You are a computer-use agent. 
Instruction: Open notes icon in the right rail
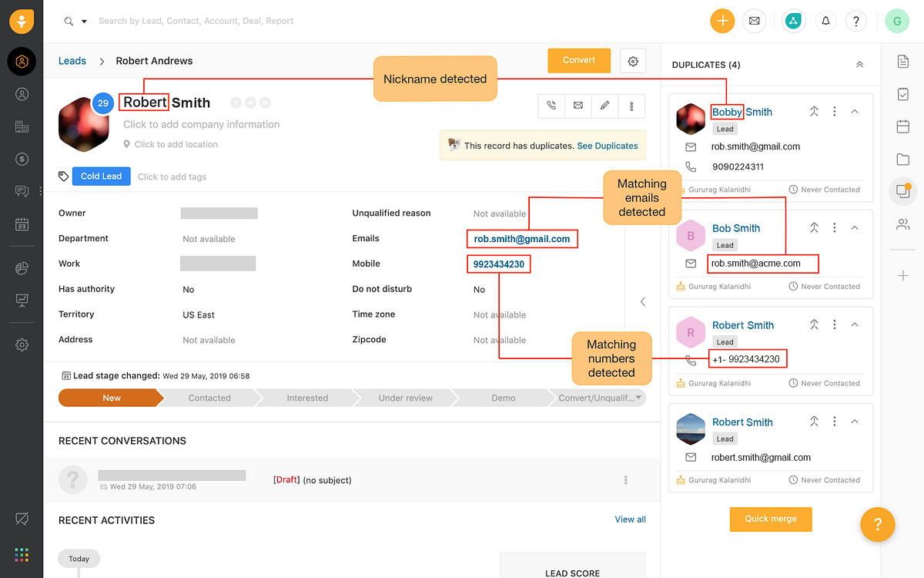pos(903,61)
